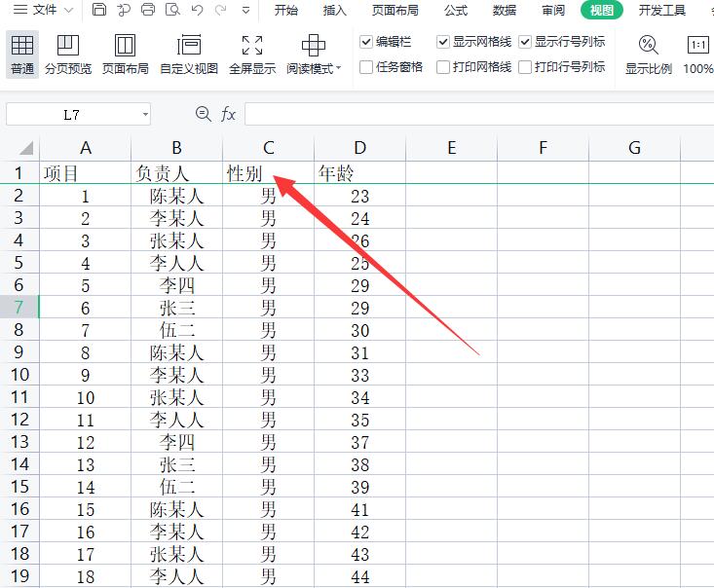Enable 打印网格线 checkbox
Viewport: 714px width, 588px height.
443,67
